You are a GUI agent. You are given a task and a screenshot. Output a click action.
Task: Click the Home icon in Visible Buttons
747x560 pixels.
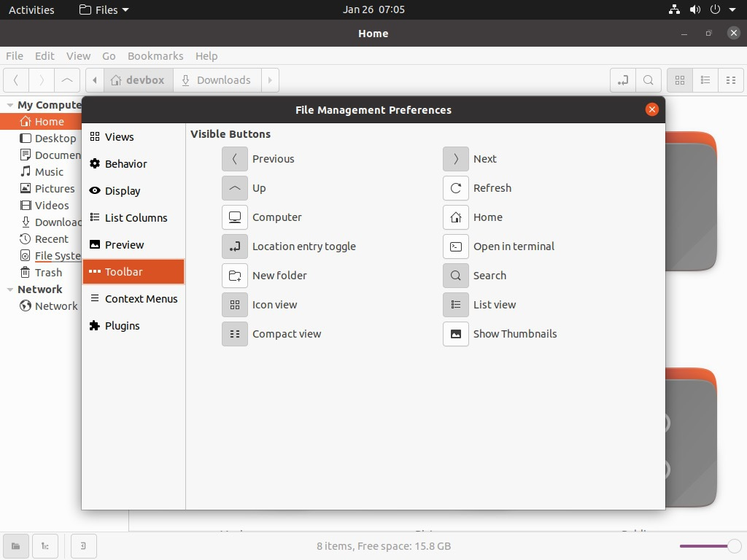[x=455, y=217]
